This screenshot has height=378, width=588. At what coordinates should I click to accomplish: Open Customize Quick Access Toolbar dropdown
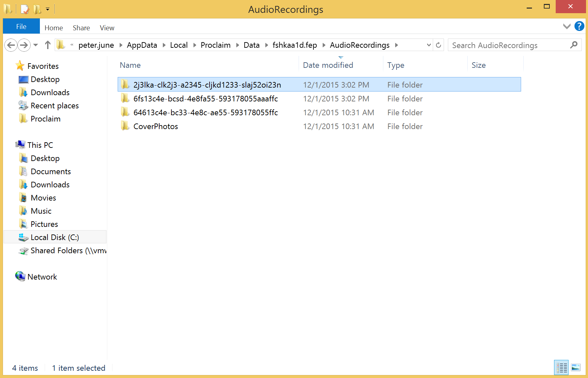pyautogui.click(x=48, y=9)
